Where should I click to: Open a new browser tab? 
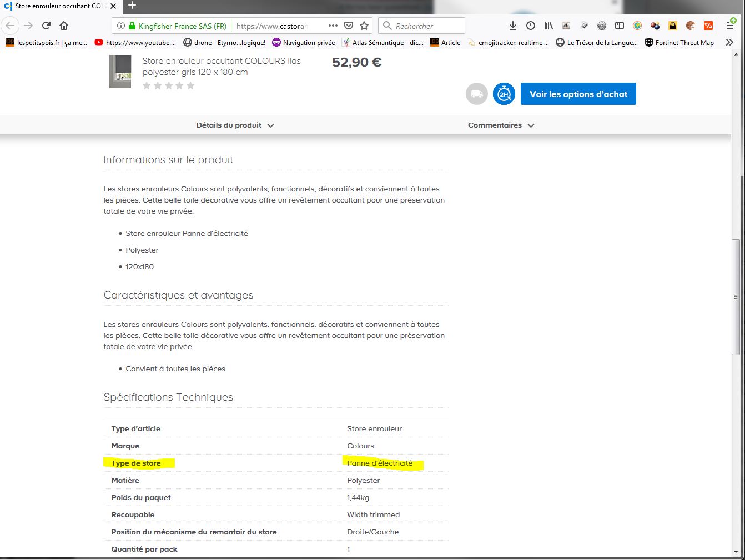pos(132,6)
